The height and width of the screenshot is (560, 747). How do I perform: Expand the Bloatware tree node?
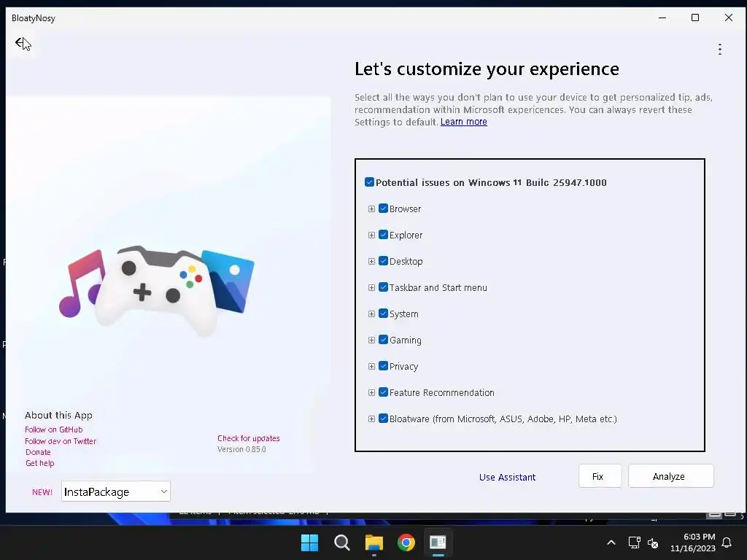[x=371, y=419]
